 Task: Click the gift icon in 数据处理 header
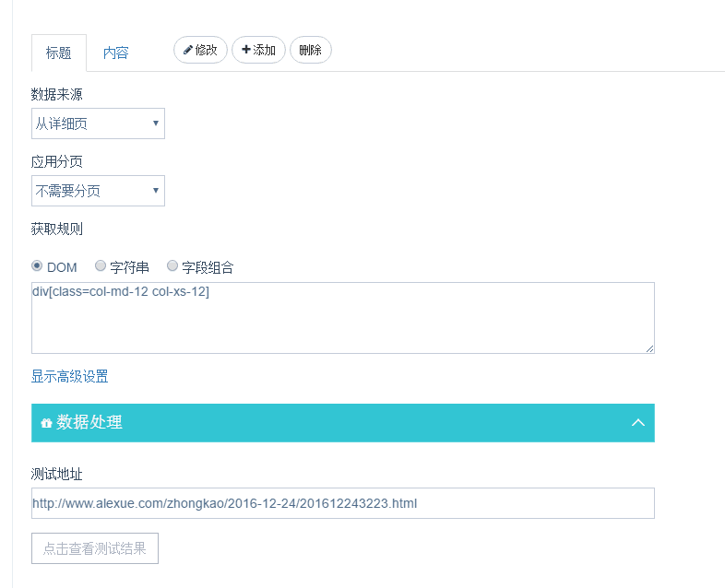click(46, 423)
